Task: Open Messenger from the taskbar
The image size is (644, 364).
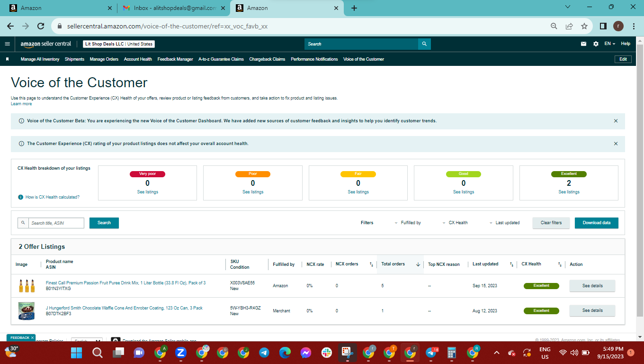Action: click(x=305, y=353)
